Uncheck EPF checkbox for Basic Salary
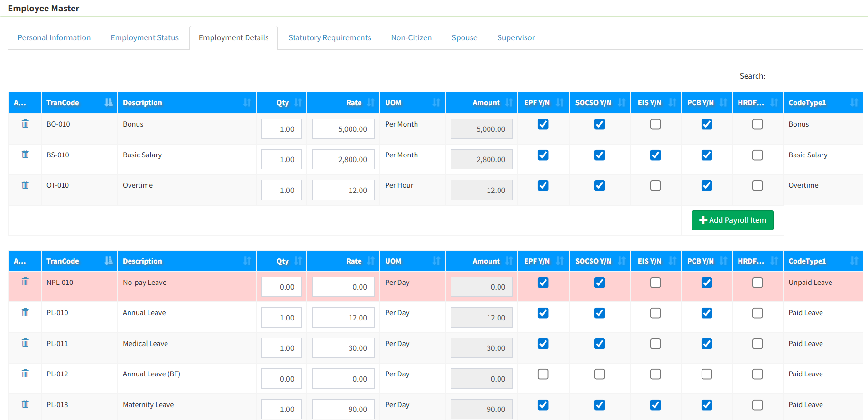The image size is (868, 420). [543, 155]
